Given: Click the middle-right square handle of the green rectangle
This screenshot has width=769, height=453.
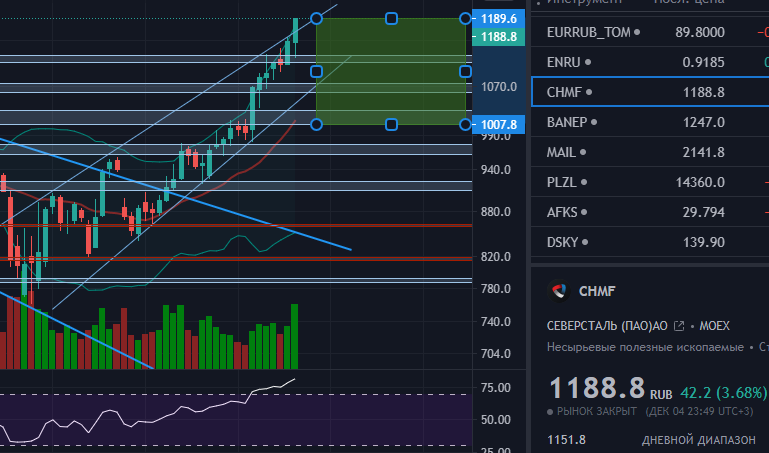Looking at the screenshot, I should point(465,72).
